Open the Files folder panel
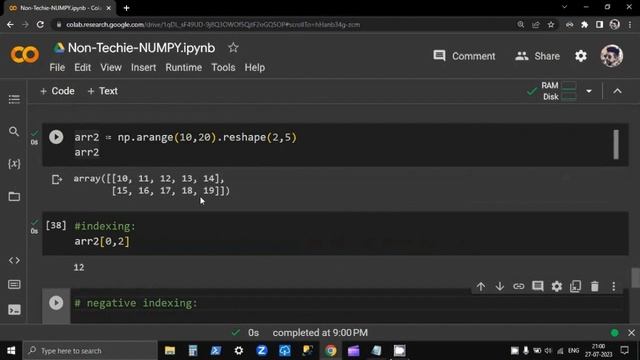This screenshot has width=640, height=360. (x=14, y=196)
